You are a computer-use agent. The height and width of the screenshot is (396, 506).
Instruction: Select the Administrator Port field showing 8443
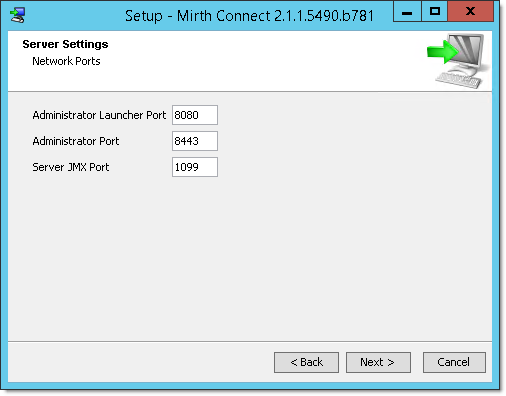pyautogui.click(x=195, y=141)
